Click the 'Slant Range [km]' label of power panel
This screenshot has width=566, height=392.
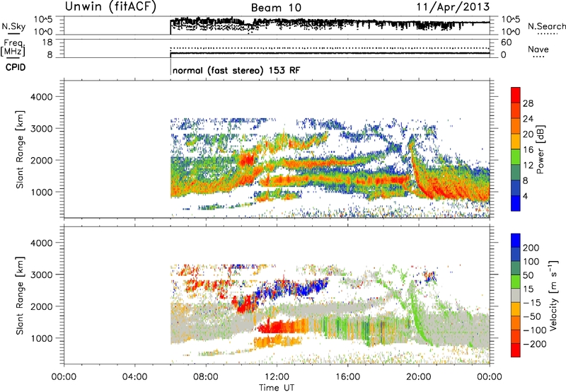pyautogui.click(x=20, y=149)
